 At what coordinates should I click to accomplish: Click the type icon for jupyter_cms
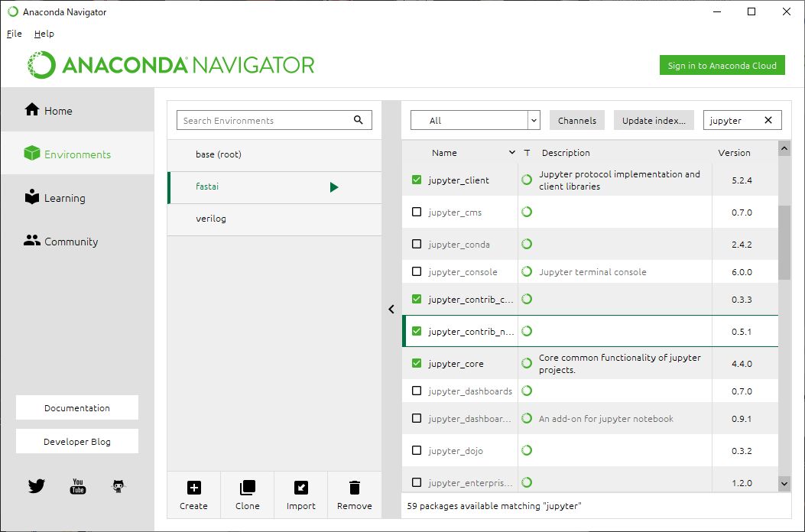coord(527,212)
